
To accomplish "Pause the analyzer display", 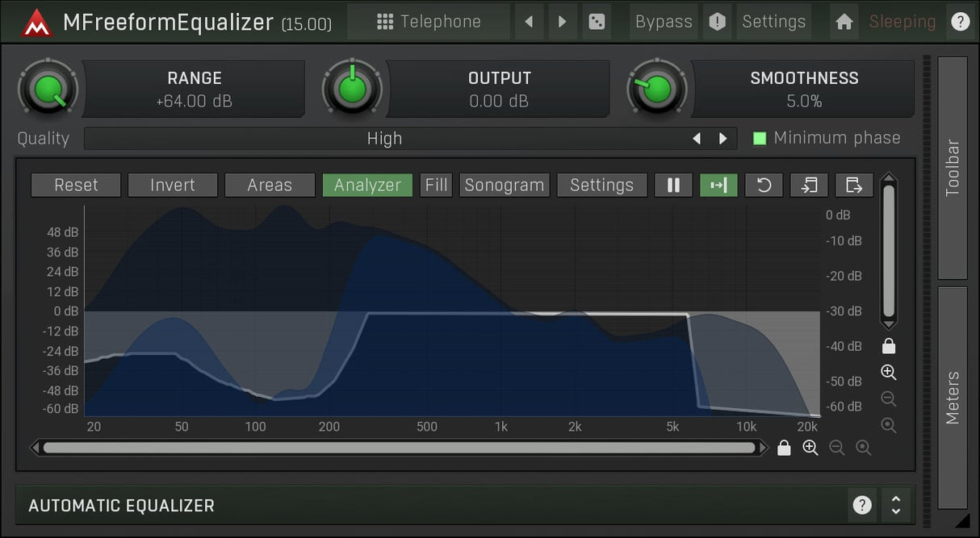I will pyautogui.click(x=673, y=186).
